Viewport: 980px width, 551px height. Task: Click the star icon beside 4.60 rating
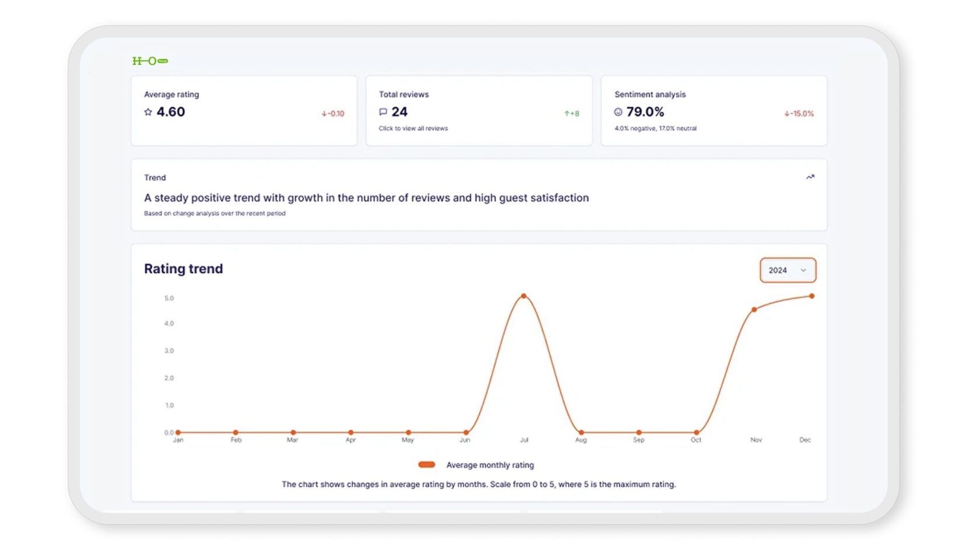click(x=148, y=112)
